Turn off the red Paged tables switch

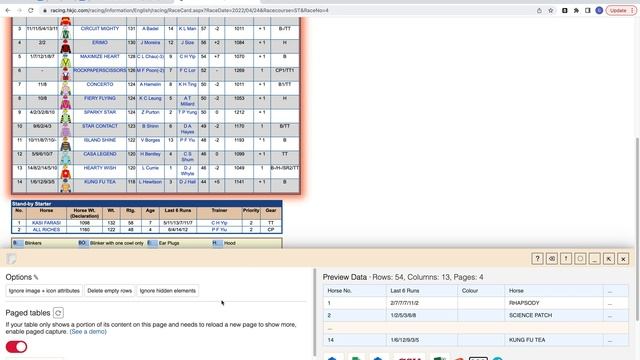tap(16, 347)
